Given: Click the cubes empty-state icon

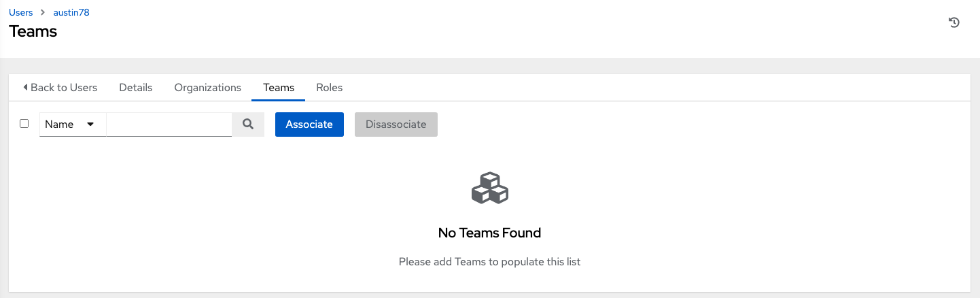Looking at the screenshot, I should (x=490, y=188).
